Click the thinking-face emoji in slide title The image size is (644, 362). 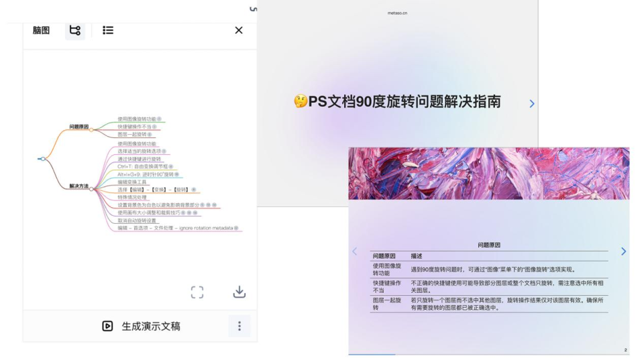point(301,101)
